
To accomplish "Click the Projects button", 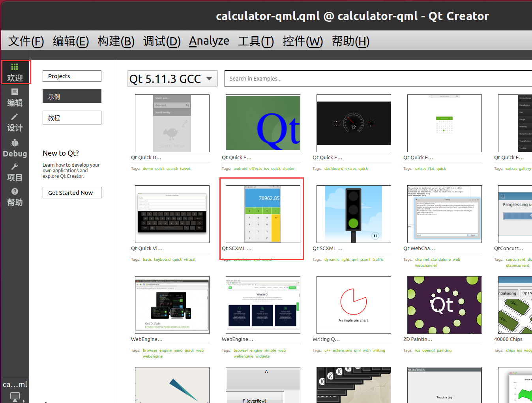I will tap(72, 76).
